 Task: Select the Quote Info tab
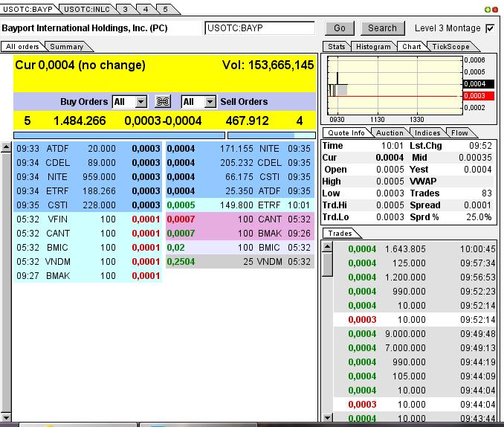coord(346,133)
